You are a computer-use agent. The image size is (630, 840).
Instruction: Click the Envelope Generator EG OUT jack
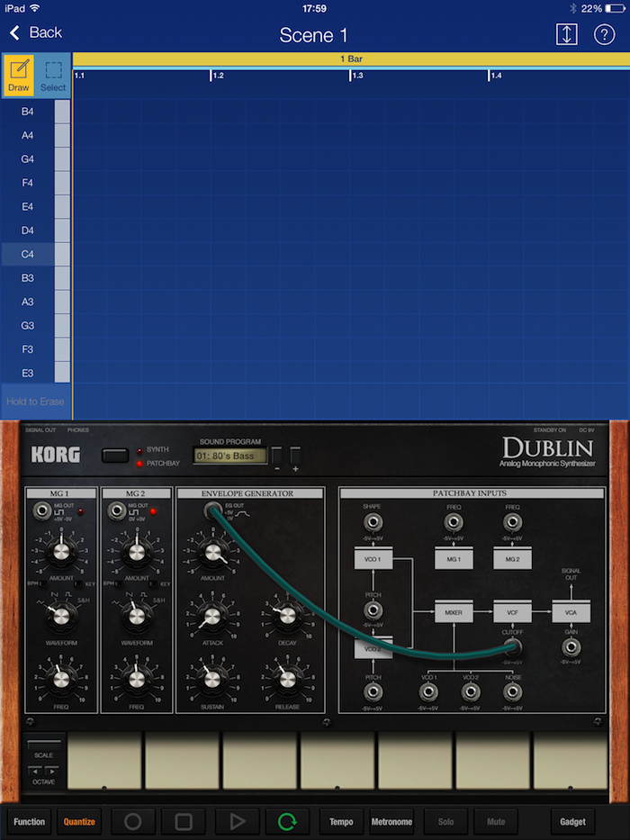[212, 511]
